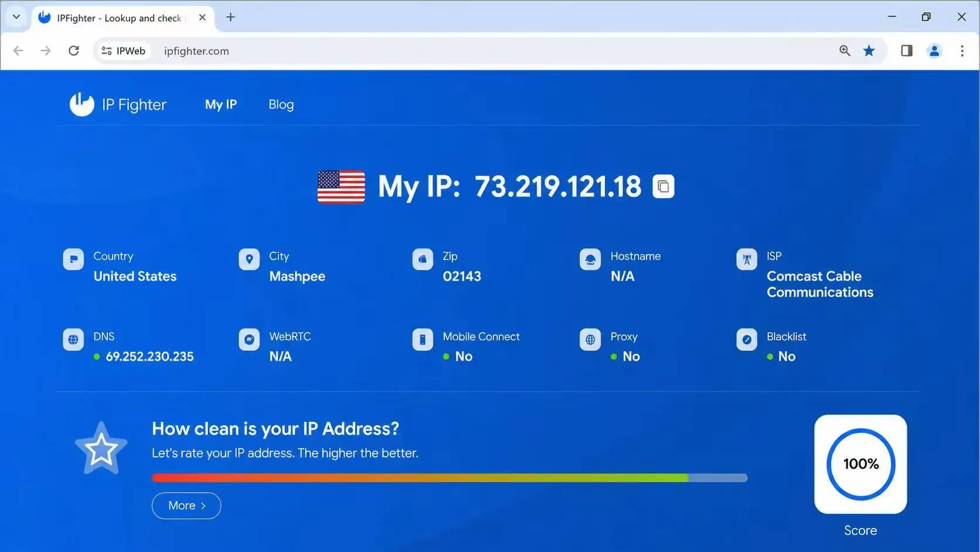980x552 pixels.
Task: Click the United States country value
Action: click(135, 276)
